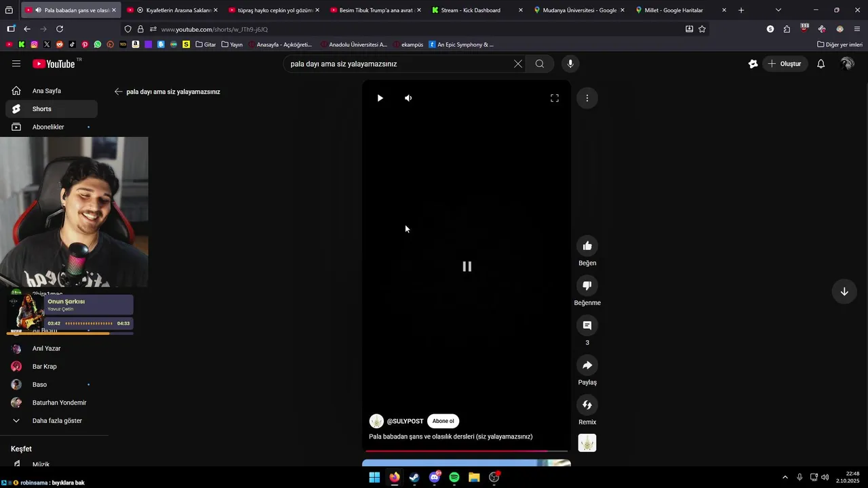The height and width of the screenshot is (488, 868).
Task: Show hidden system tray icons
Action: pyautogui.click(x=785, y=477)
